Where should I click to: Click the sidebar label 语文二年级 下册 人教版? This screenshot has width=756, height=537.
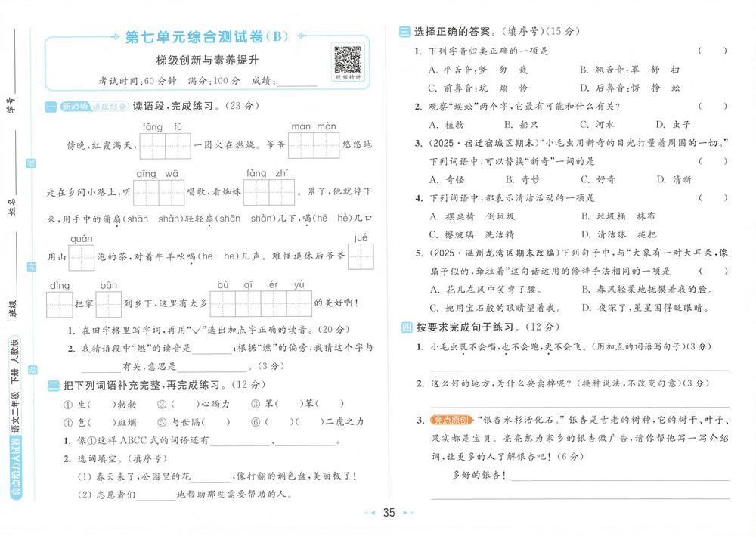point(15,386)
